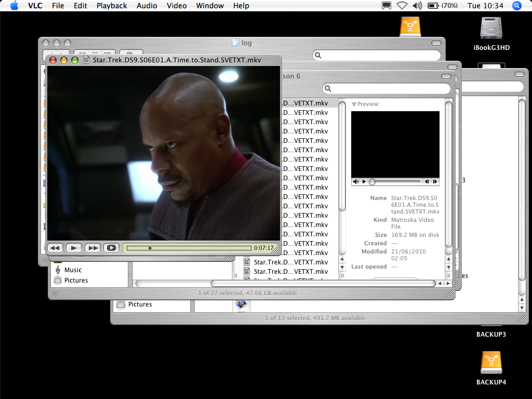This screenshot has width=532, height=399.
Task: Toggle toolbar pill button of log window
Action: click(436, 43)
